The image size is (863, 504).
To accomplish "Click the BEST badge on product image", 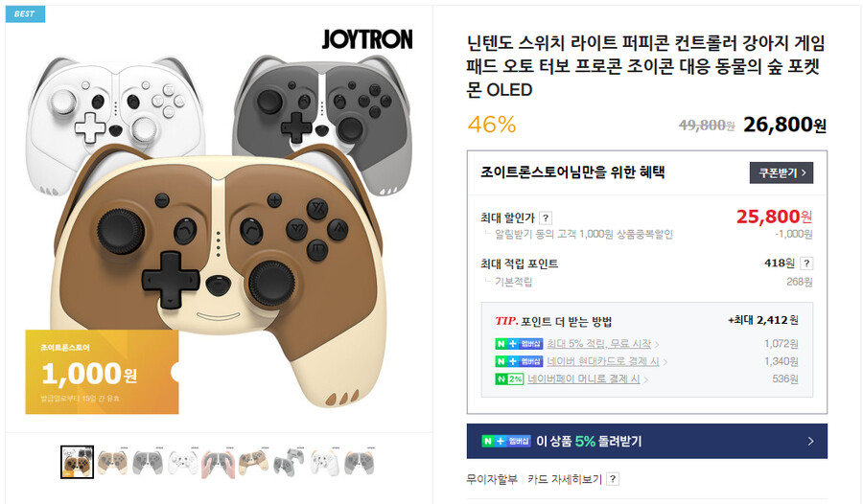I will point(25,13).
